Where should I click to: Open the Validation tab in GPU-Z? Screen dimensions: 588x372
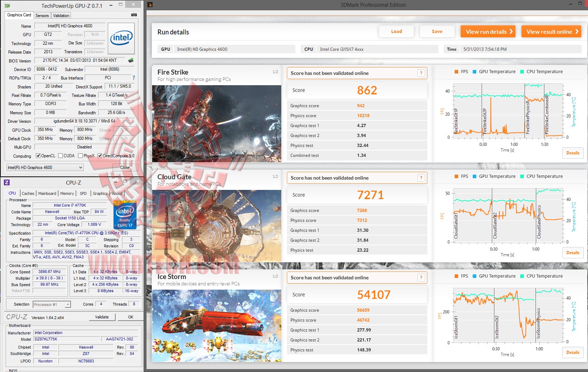[61, 16]
